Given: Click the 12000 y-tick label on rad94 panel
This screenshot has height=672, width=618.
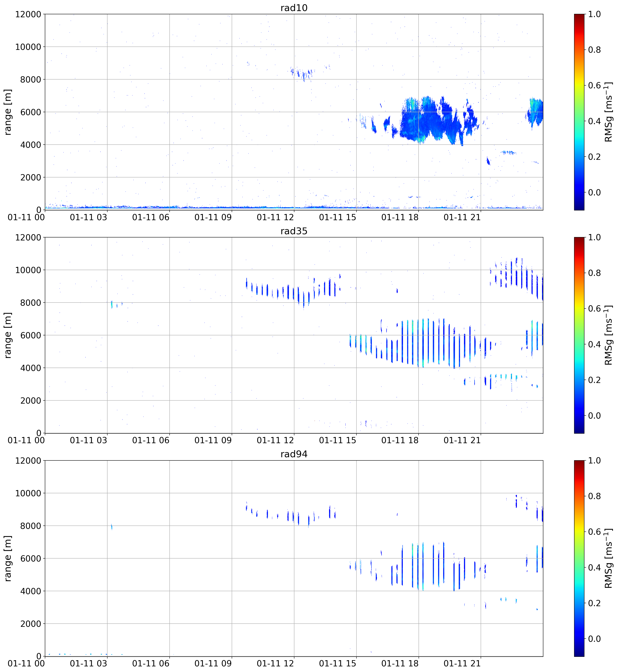Looking at the screenshot, I should pyautogui.click(x=28, y=461).
